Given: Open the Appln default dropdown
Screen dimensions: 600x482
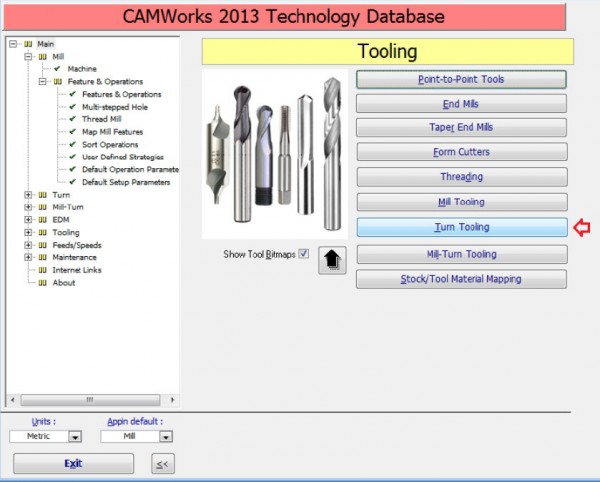Looking at the screenshot, I should [x=166, y=436].
